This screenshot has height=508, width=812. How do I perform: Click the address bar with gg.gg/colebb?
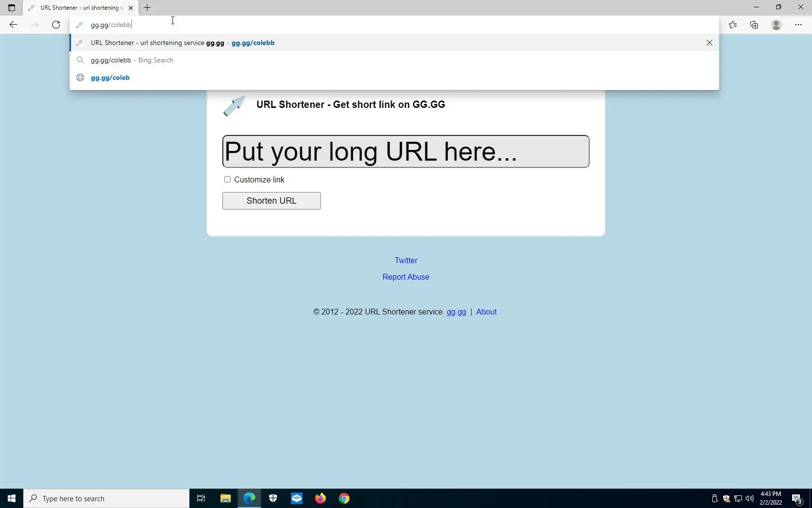(x=394, y=25)
